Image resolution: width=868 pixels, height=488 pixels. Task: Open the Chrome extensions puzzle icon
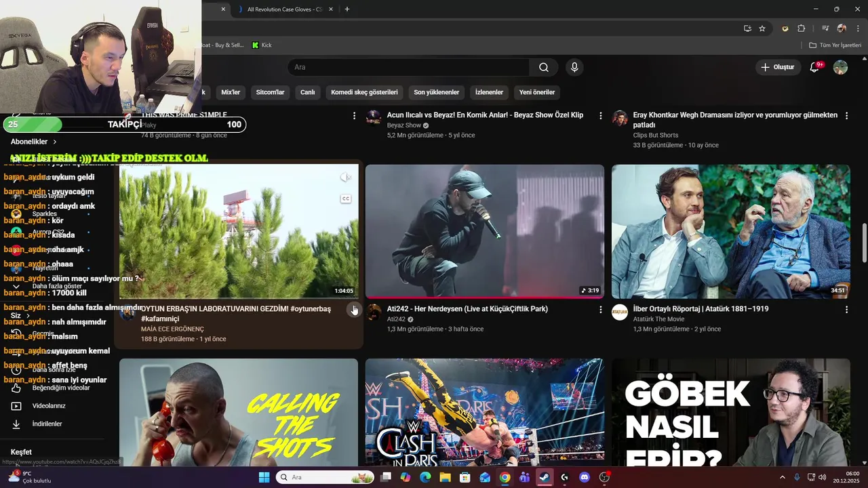802,28
